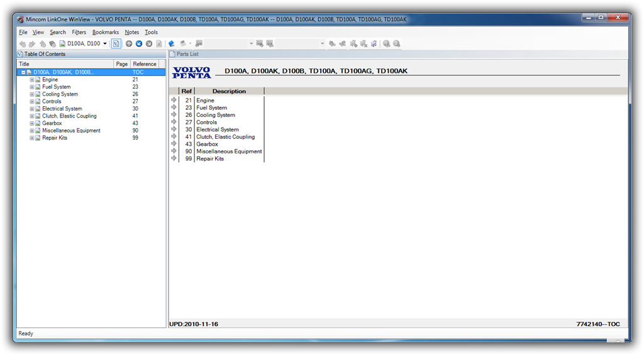Open the Search menu
Screen dimensions: 644x355
point(58,32)
